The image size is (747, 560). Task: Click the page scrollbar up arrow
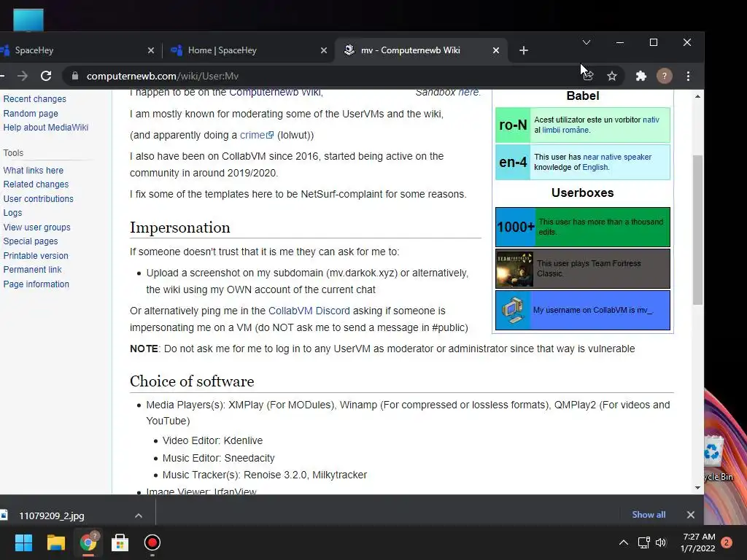pyautogui.click(x=697, y=96)
